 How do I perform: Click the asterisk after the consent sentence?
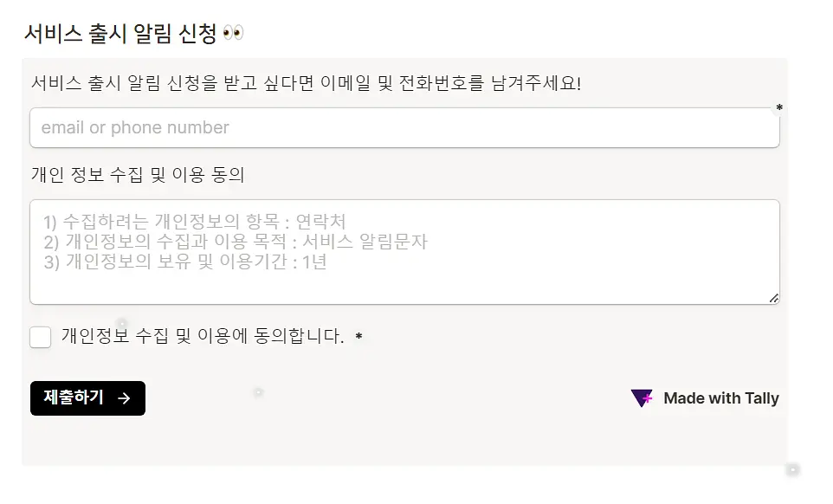click(x=359, y=336)
